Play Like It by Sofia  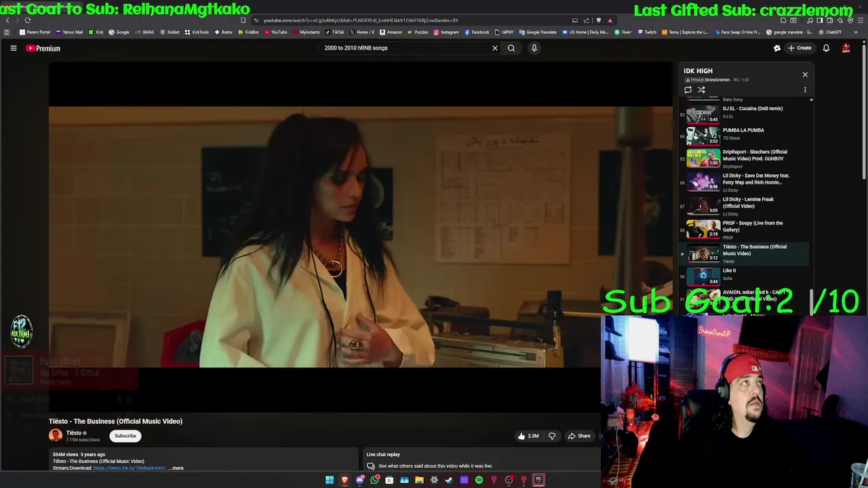pyautogui.click(x=745, y=275)
